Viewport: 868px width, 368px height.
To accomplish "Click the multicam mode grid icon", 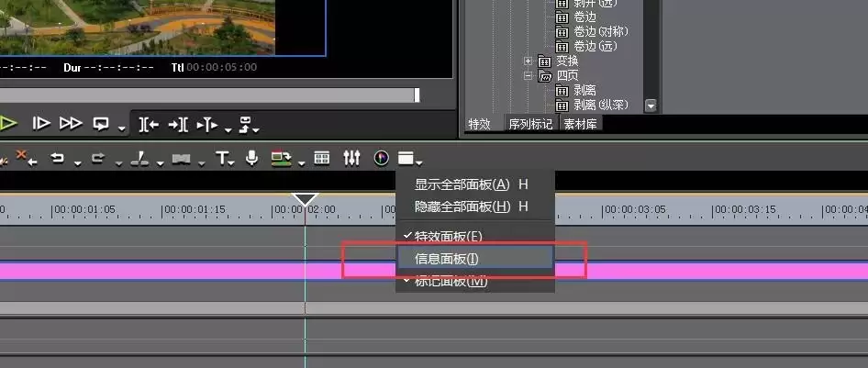I will pos(322,158).
